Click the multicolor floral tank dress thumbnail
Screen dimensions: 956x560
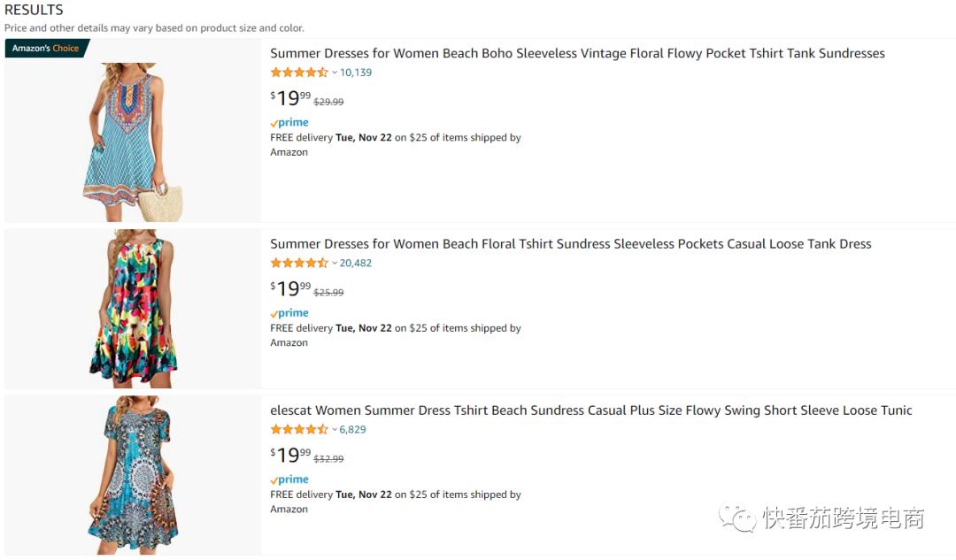[x=133, y=307]
